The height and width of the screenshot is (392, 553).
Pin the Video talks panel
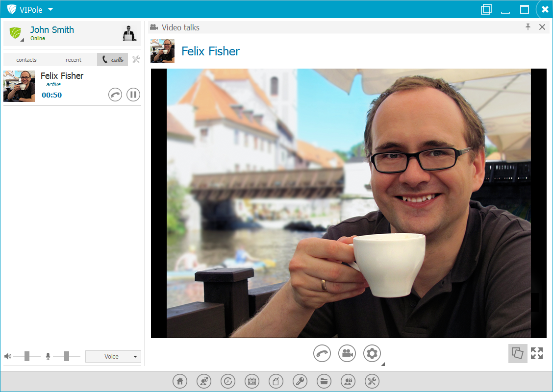(x=528, y=27)
